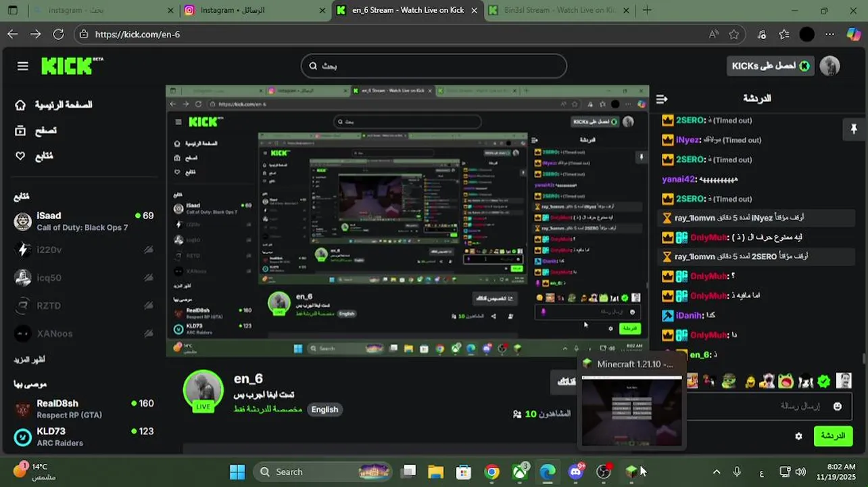868x487 pixels.
Task: Open the home page sidebar icon
Action: pyautogui.click(x=20, y=105)
